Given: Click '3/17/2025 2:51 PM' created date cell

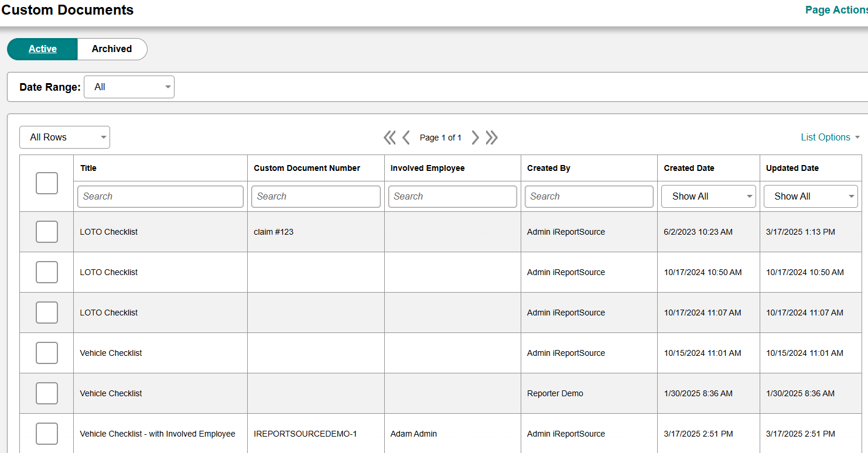Looking at the screenshot, I should (698, 434).
